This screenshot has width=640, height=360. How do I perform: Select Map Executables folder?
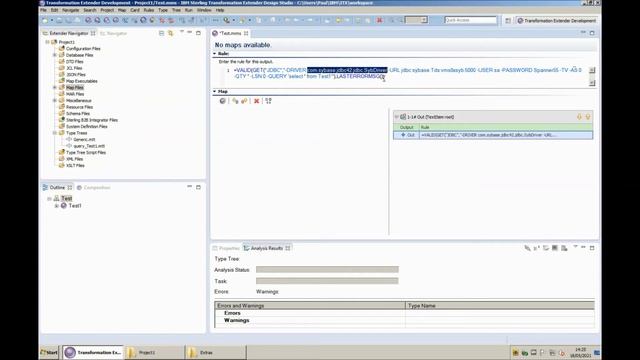click(82, 81)
